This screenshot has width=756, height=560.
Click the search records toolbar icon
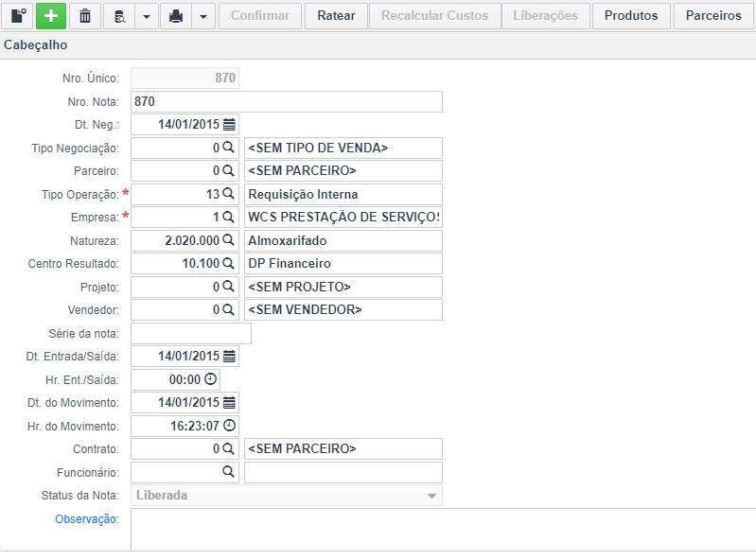(x=119, y=16)
